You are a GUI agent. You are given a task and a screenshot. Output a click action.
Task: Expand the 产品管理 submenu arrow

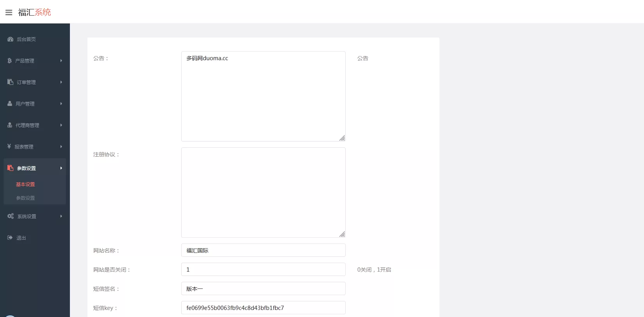[61, 61]
